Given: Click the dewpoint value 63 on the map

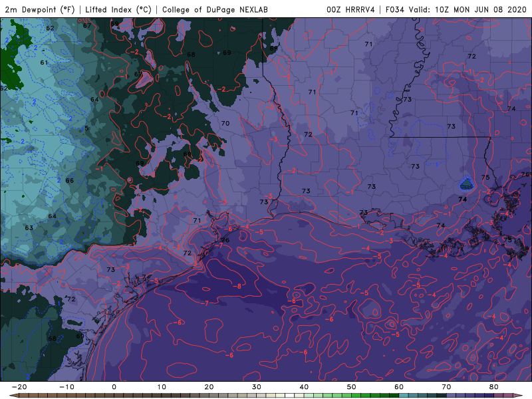Looking at the screenshot, I should click(29, 227).
